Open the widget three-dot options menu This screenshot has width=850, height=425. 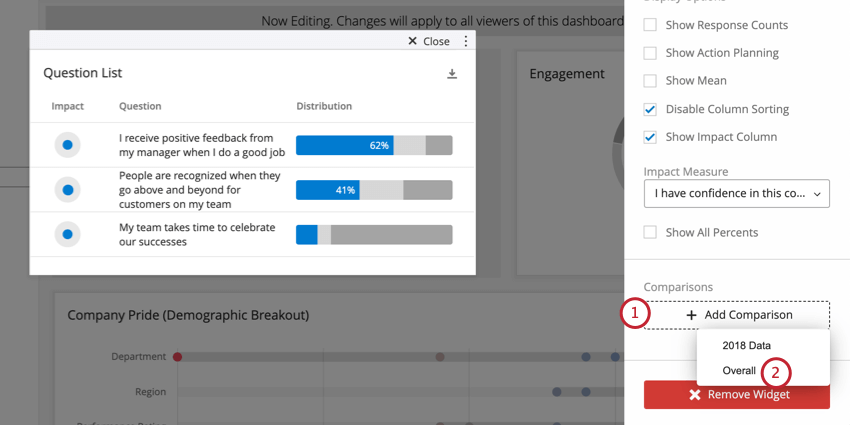click(466, 41)
